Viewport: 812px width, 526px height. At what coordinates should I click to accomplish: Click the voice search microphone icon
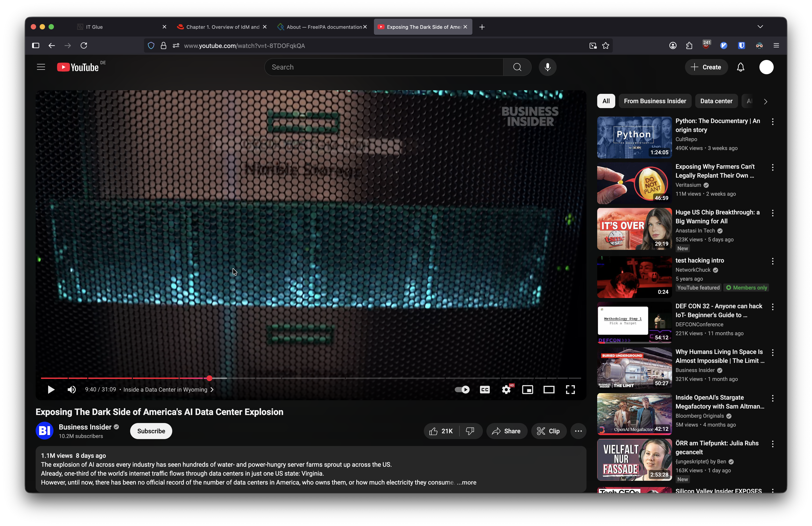[x=547, y=67]
